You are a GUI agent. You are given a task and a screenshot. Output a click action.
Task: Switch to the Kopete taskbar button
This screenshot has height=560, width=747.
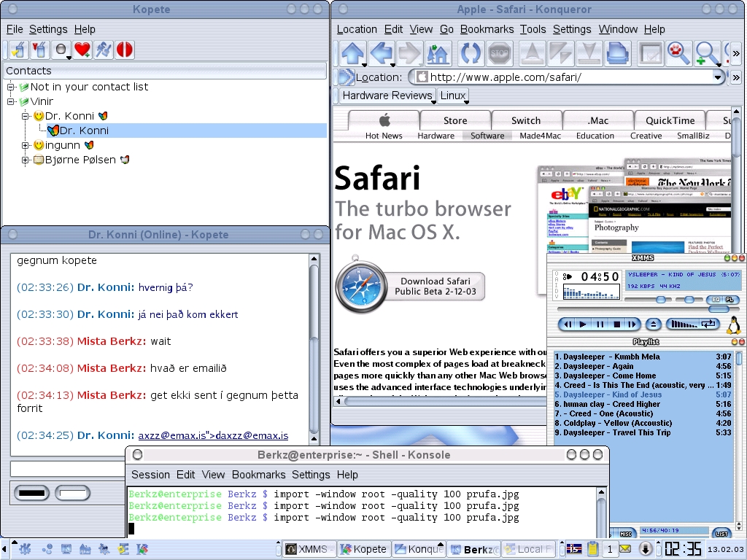(x=364, y=550)
